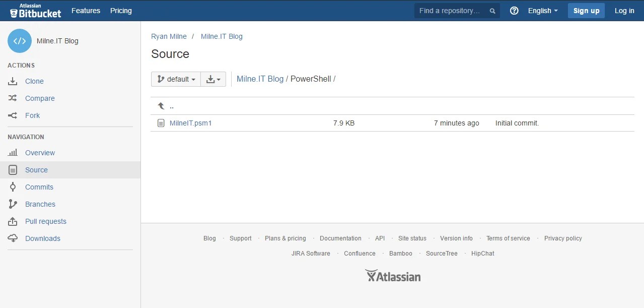The width and height of the screenshot is (644, 308).
Task: Click the parent directory up arrow icon
Action: click(161, 106)
